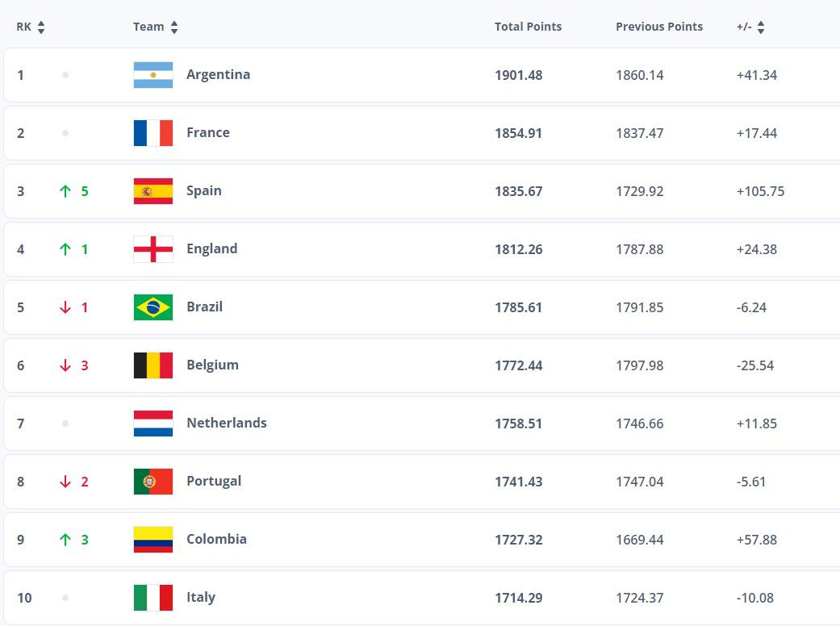Click the green up-arrow next to Spain
Image resolution: width=840 pixels, height=626 pixels.
[x=65, y=191]
